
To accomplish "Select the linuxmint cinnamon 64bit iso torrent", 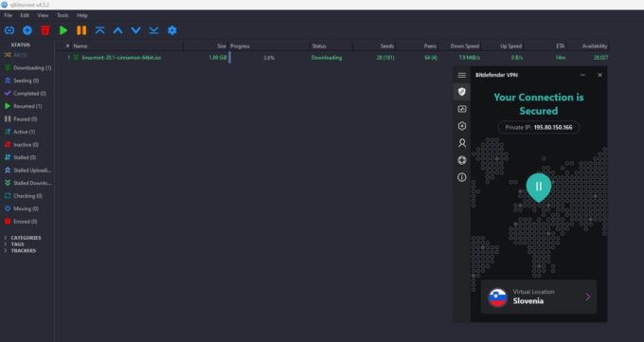I will 121,58.
